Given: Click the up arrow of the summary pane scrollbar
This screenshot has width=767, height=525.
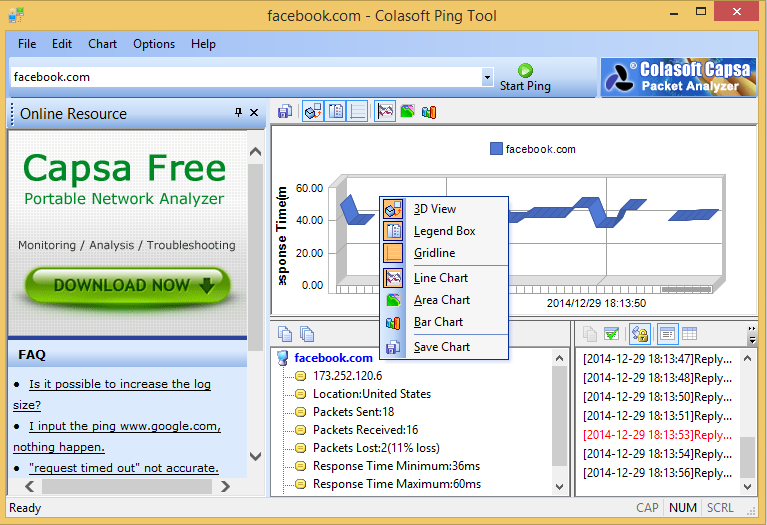Looking at the screenshot, I should tap(560, 359).
